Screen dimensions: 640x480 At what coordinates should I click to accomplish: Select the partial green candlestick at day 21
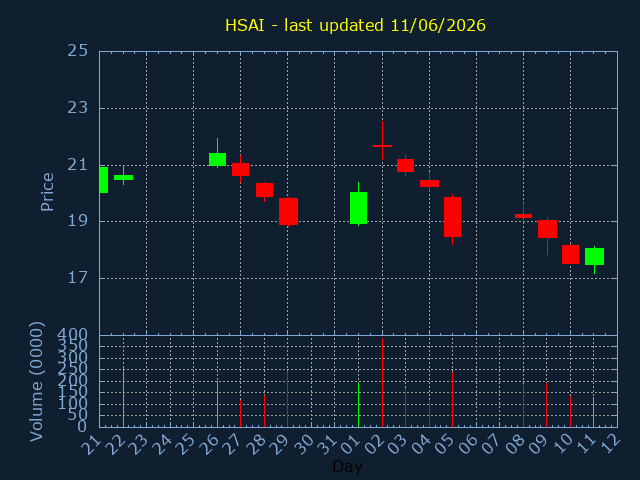[104, 180]
